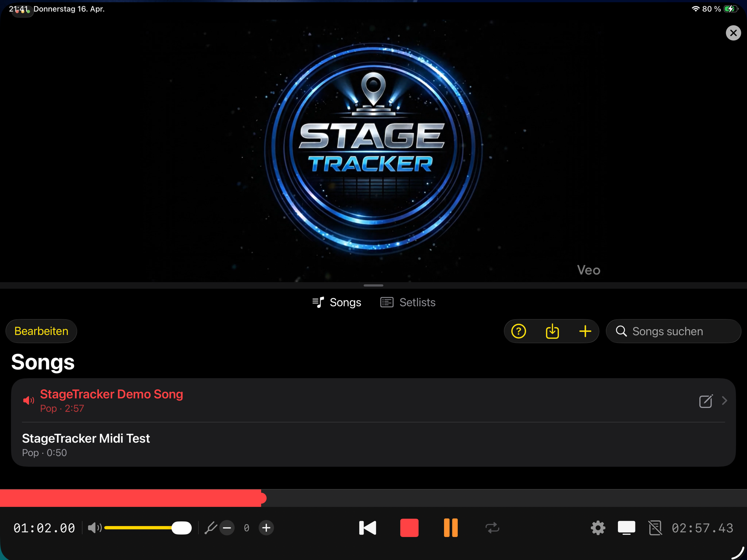Viewport: 747px width, 560px height.
Task: Toggle the loop repeat icon
Action: [x=492, y=528]
